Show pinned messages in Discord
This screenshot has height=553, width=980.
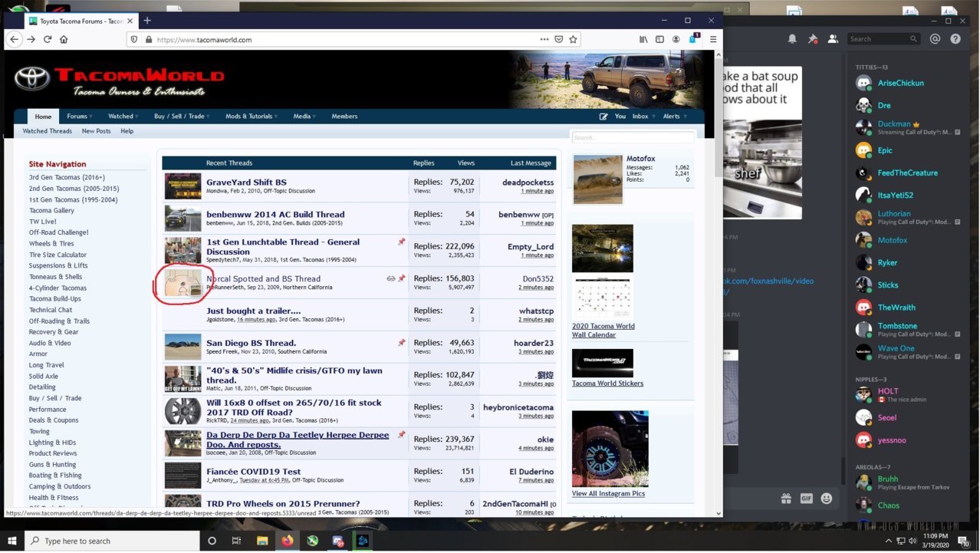pos(814,39)
